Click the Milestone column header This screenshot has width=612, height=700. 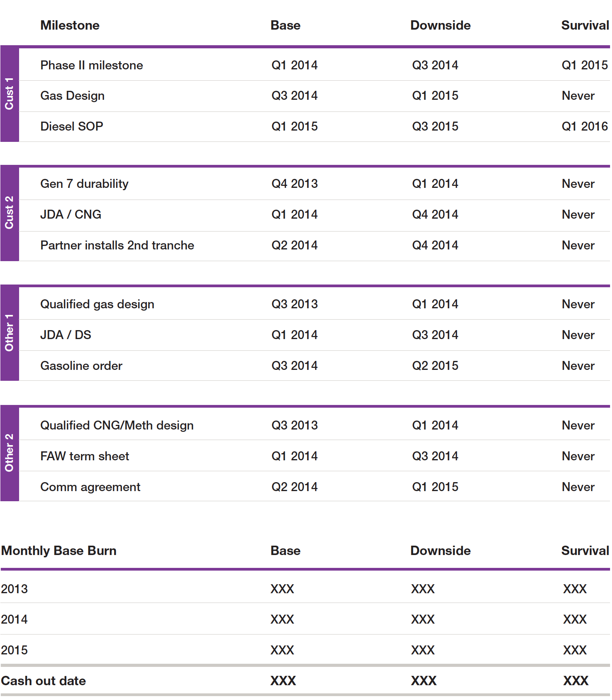70,25
